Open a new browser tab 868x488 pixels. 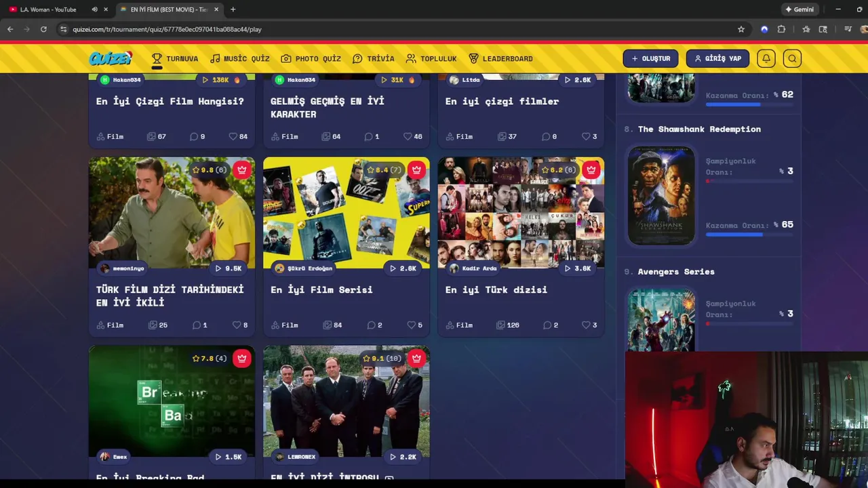coord(233,9)
